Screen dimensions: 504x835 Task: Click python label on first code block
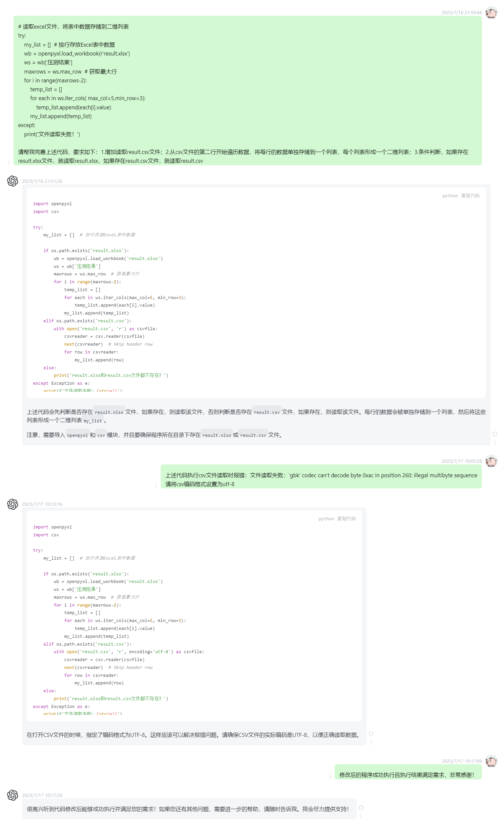click(450, 196)
